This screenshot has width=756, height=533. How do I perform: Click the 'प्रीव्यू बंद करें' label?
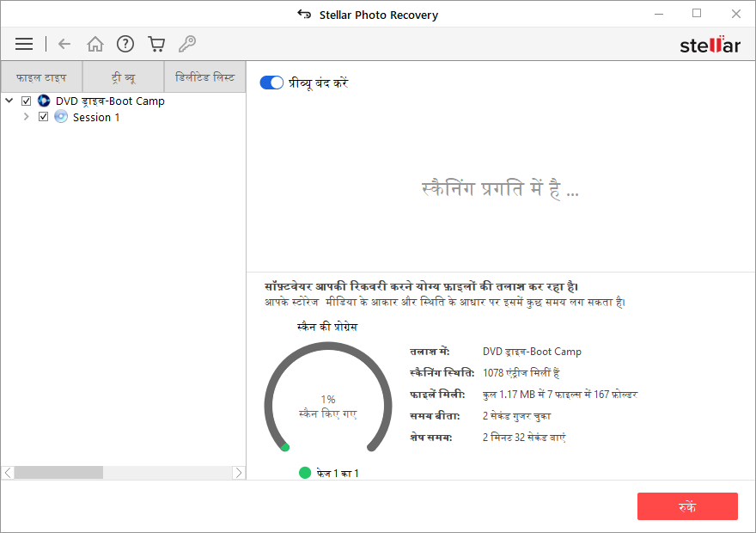click(x=318, y=83)
